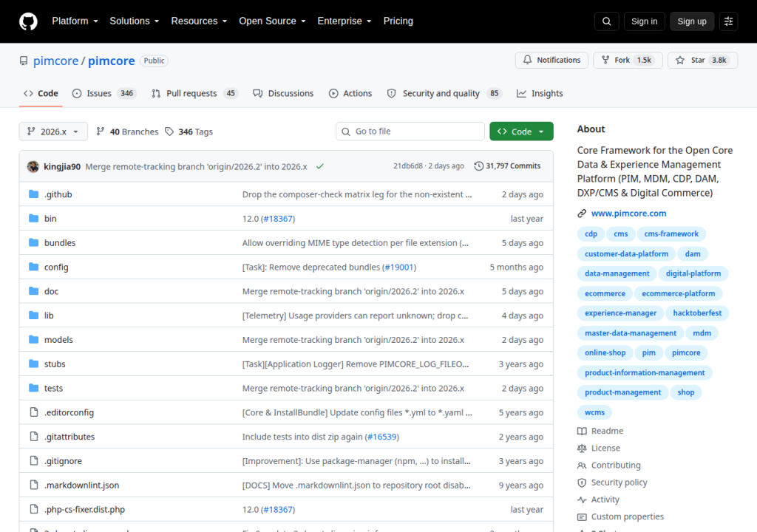
Task: Open the www.pimcore.com link
Action: [628, 214]
